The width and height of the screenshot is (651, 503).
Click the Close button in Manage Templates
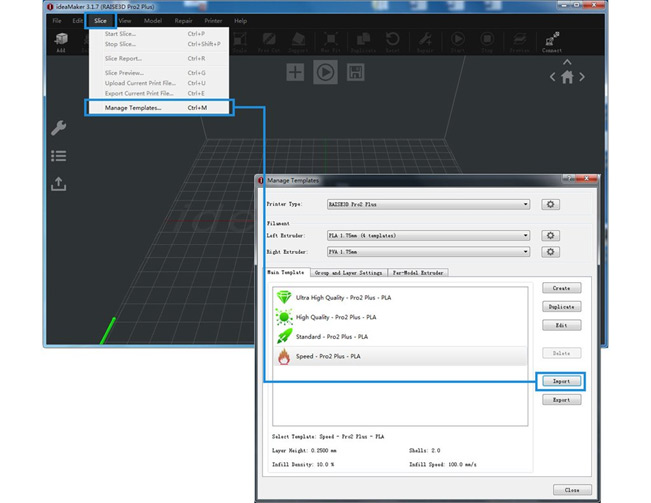pos(572,490)
